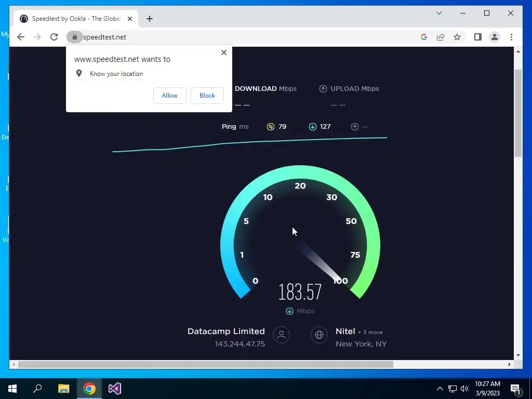The height and width of the screenshot is (399, 532).
Task: Show hidden system tray icons
Action: click(x=440, y=389)
